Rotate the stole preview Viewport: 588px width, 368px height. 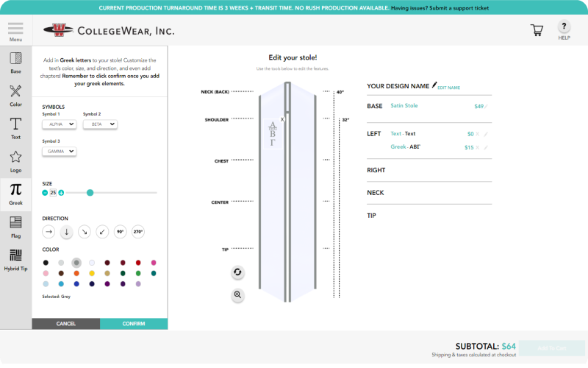coord(237,272)
